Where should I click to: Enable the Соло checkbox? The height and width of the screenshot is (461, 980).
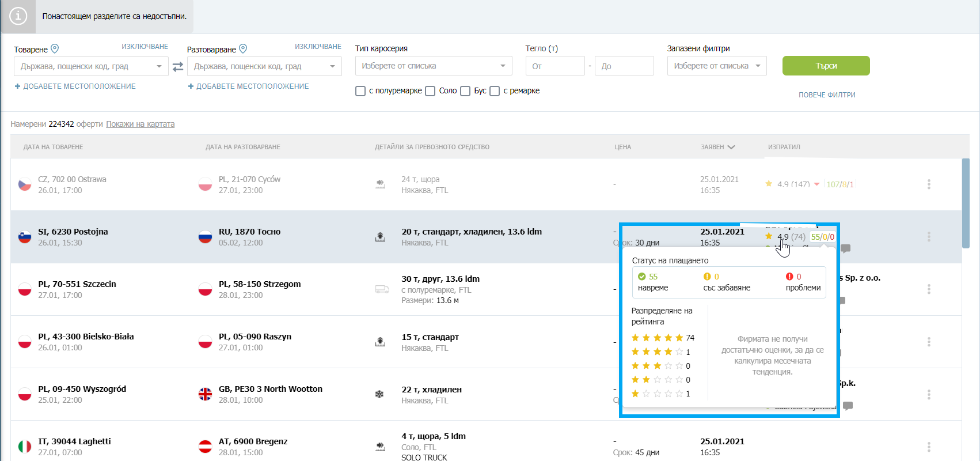tap(430, 91)
